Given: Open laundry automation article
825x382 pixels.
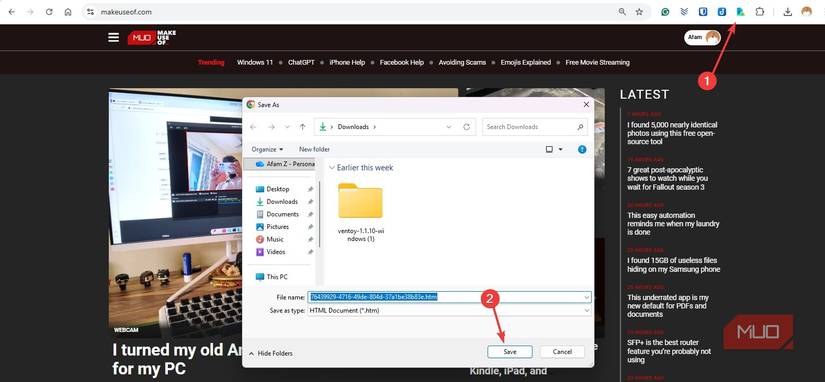Looking at the screenshot, I should click(673, 224).
